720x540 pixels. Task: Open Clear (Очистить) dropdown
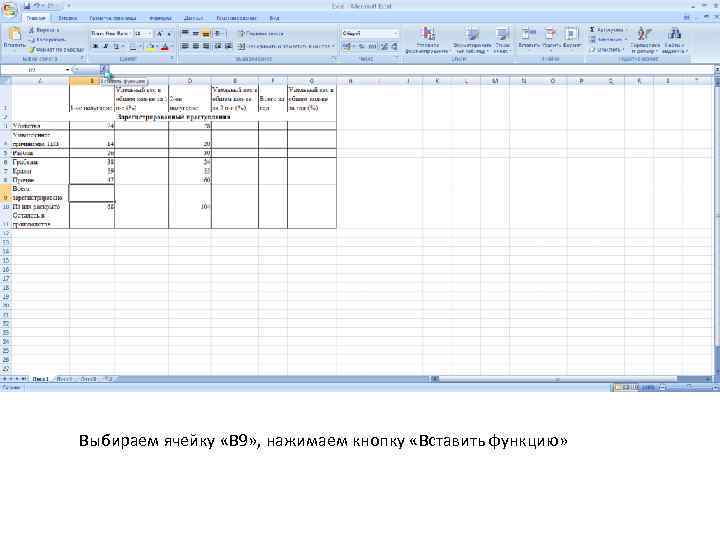(607, 49)
